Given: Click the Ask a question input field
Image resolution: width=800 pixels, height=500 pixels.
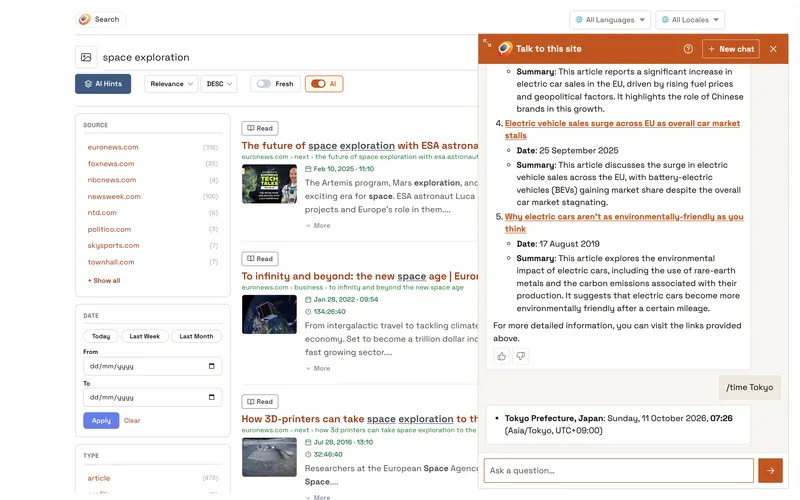Looking at the screenshot, I should coord(618,470).
